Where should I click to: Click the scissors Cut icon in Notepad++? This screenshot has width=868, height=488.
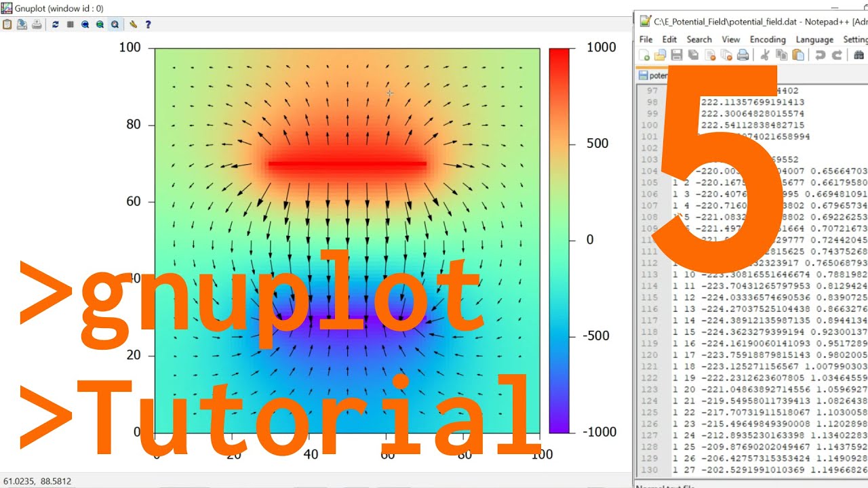[x=764, y=56]
